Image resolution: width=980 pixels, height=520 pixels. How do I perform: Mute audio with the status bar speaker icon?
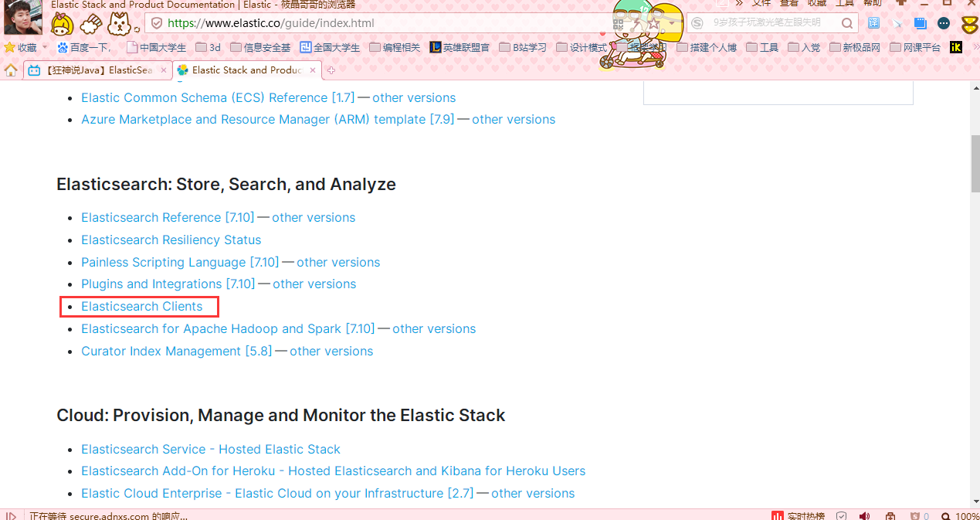pyautogui.click(x=864, y=515)
